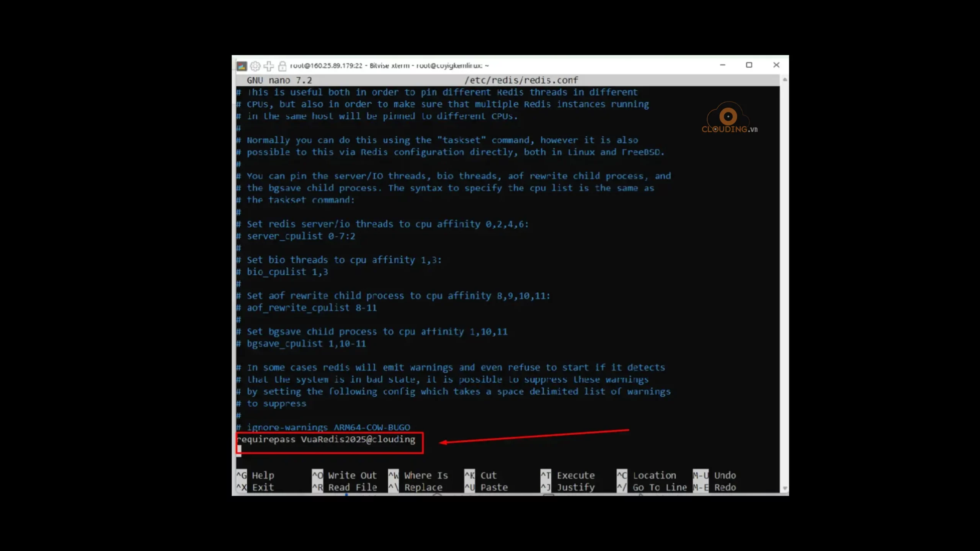The width and height of the screenshot is (980, 551).
Task: Click line starting '# In some cases redis will emit'
Action: click(451, 367)
